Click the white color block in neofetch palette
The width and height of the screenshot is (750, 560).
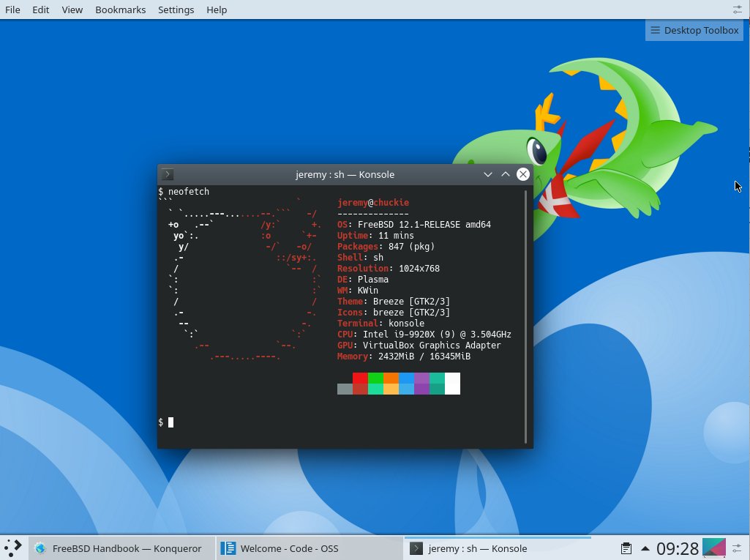click(x=452, y=384)
